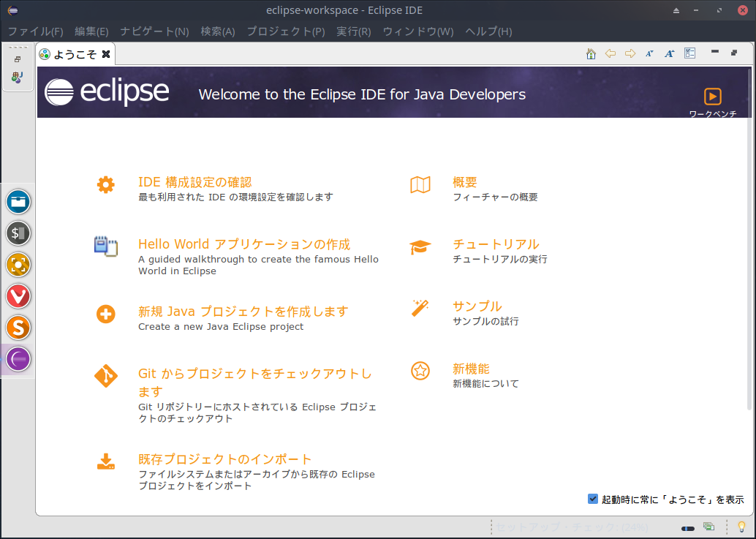756x539 pixels.
Task: Open the プロジェクト(P) menu
Action: pos(286,31)
